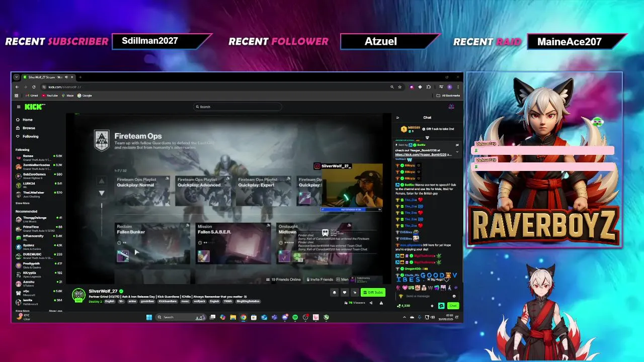Reload the Kick page in Chrome
This screenshot has height=362, width=644.
(34, 87)
